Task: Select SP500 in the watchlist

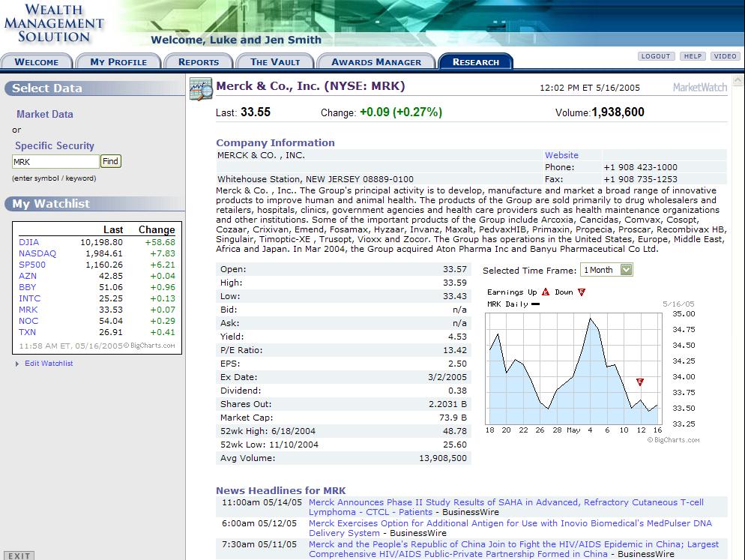Action: pos(32,265)
